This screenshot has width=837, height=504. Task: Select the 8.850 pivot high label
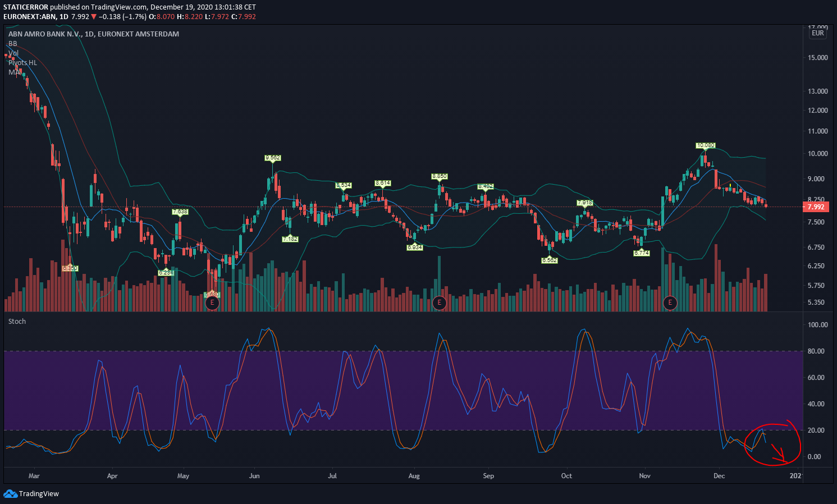[x=440, y=176]
